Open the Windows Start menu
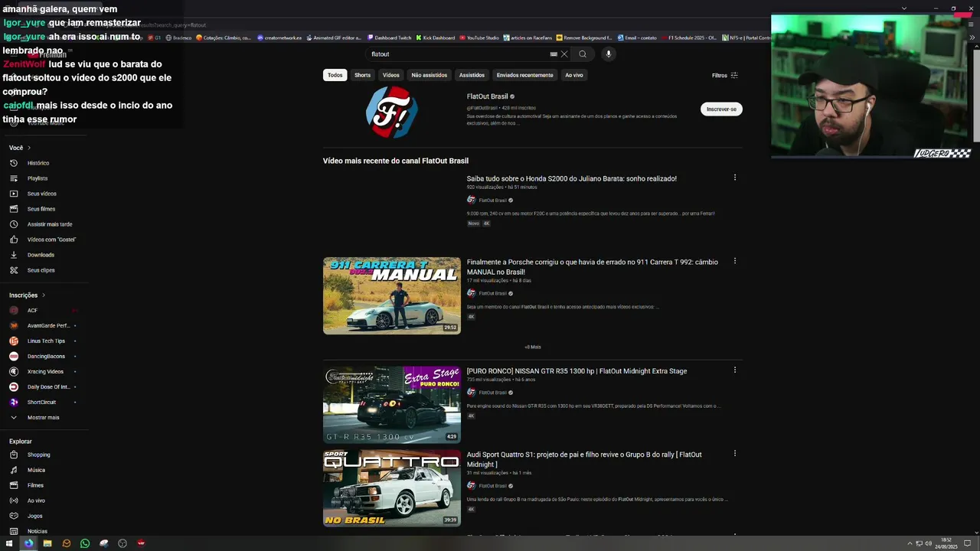The width and height of the screenshot is (980, 551). pos(9,543)
